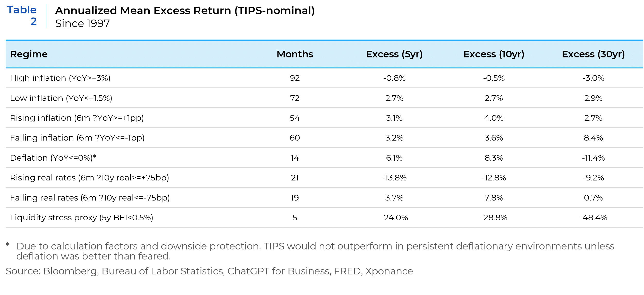This screenshot has width=644, height=295.
Task: Click the -28.8% Excess (10yr) cell
Action: point(494,218)
